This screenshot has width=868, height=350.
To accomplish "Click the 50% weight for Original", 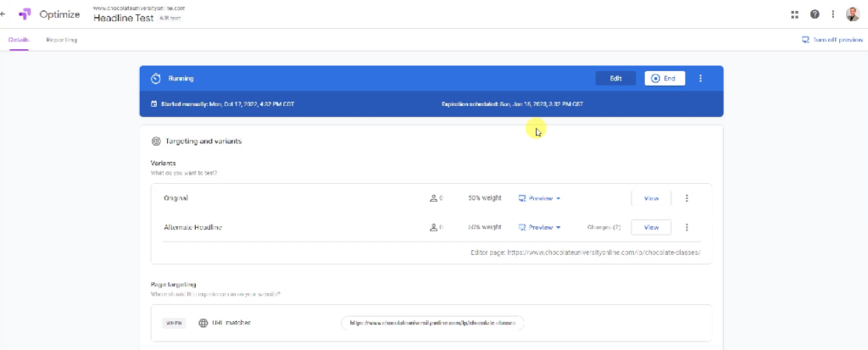I will 485,198.
